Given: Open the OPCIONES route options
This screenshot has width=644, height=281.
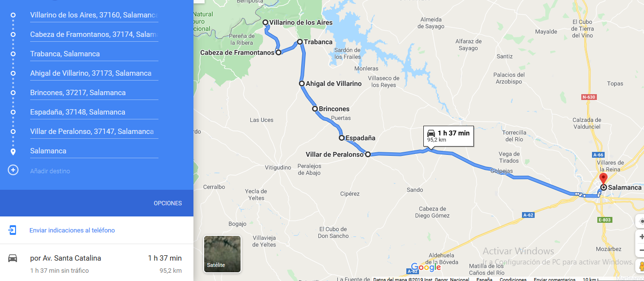Looking at the screenshot, I should (168, 203).
